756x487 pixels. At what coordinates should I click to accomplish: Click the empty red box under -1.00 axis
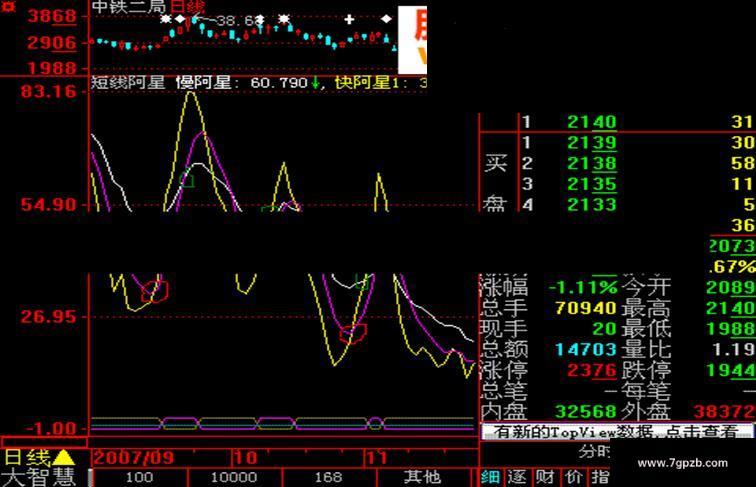point(44,442)
